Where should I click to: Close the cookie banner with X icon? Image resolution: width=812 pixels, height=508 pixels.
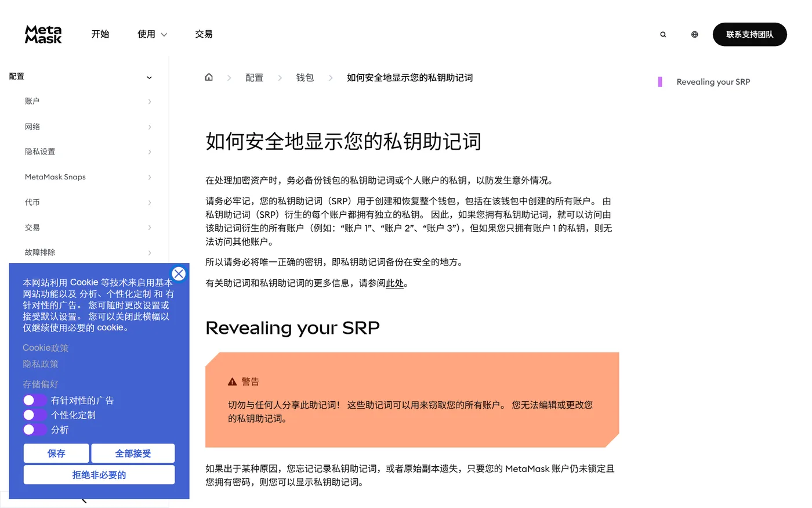tap(179, 273)
